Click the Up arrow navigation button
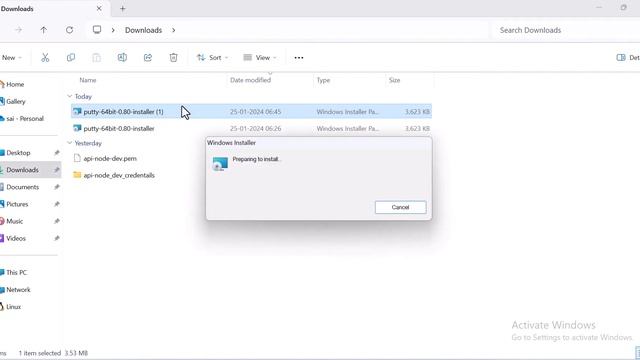Screen dimensions: 640x360 pos(44,30)
